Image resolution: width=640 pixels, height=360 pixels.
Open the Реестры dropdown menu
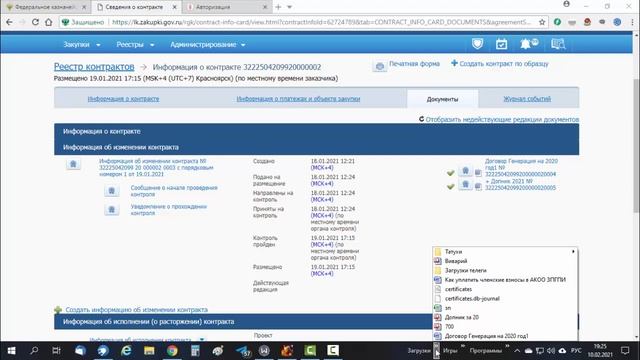135,44
